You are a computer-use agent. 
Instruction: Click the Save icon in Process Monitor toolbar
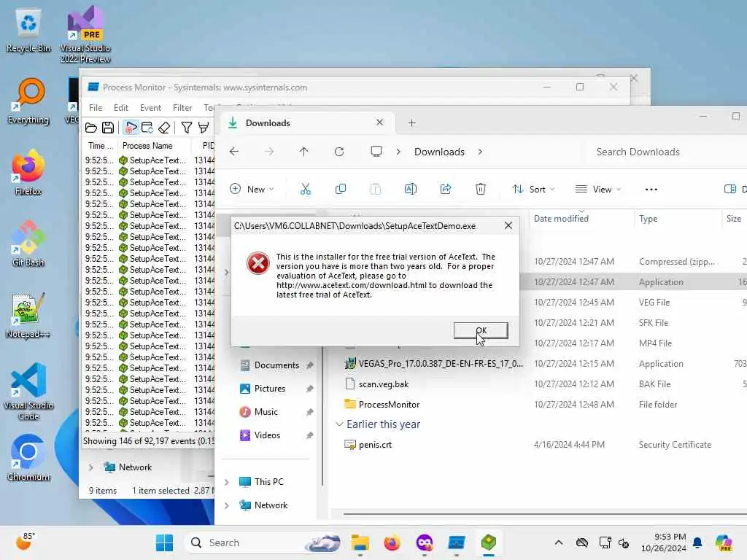[108, 128]
